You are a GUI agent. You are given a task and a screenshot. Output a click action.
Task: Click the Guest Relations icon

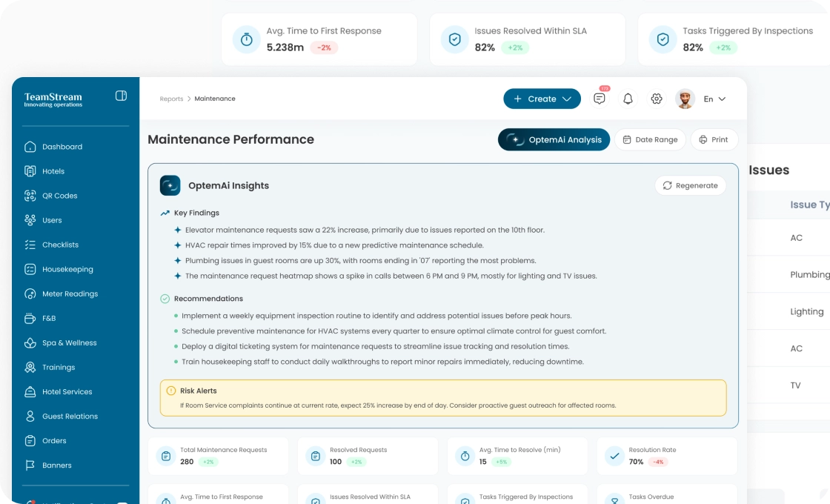[30, 416]
